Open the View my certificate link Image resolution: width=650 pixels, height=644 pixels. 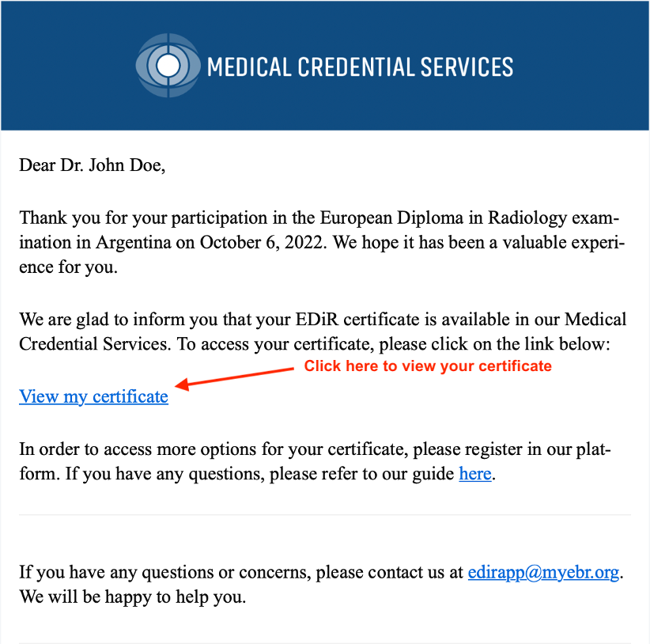(93, 396)
